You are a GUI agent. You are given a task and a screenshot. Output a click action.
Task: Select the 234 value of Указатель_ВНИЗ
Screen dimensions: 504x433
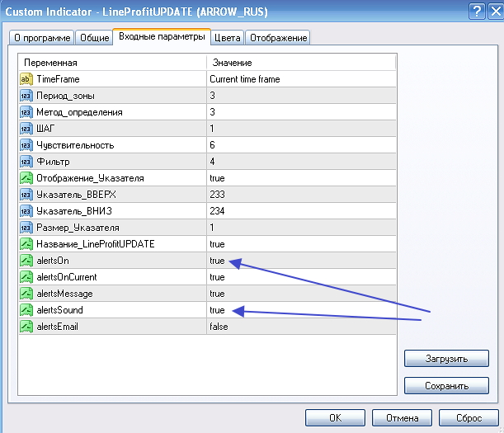point(217,211)
